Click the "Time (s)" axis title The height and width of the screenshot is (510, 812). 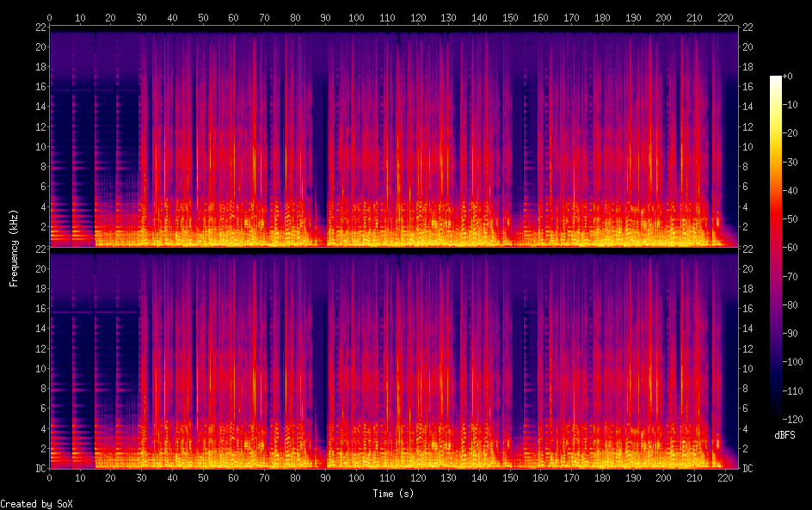coord(394,494)
